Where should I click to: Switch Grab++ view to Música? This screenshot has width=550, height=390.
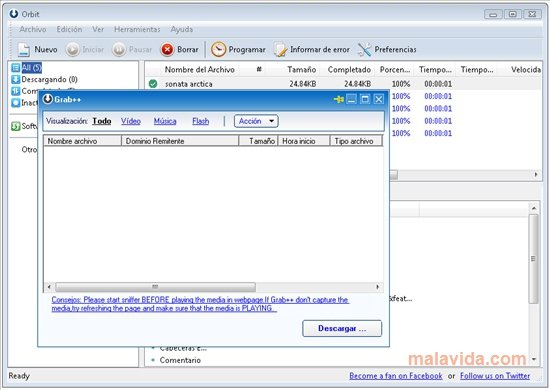pyautogui.click(x=165, y=121)
